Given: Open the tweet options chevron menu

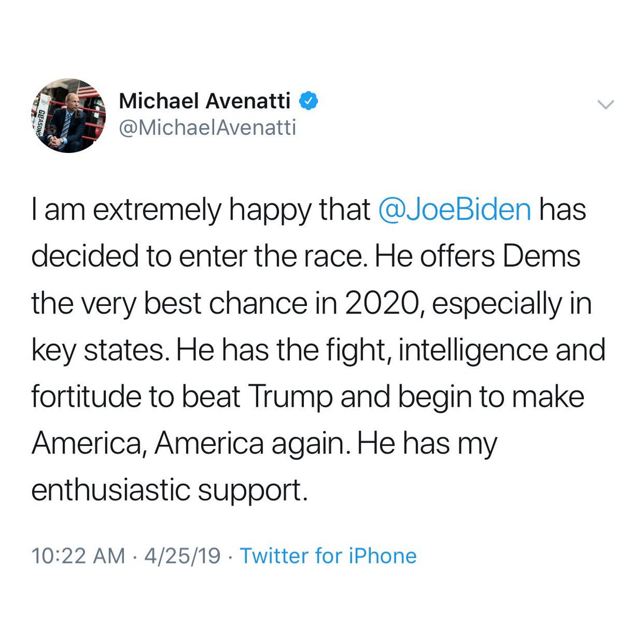Looking at the screenshot, I should coord(605,105).
